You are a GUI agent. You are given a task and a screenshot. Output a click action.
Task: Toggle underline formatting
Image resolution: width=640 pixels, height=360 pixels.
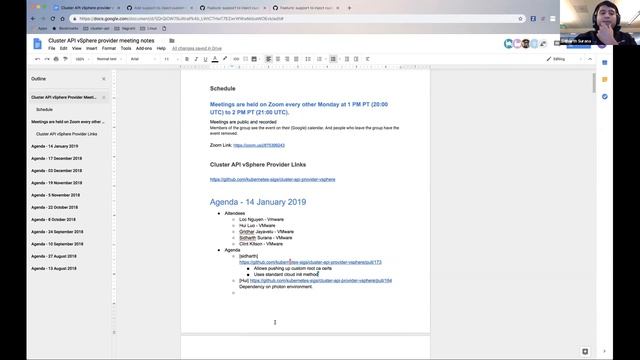tap(205, 59)
